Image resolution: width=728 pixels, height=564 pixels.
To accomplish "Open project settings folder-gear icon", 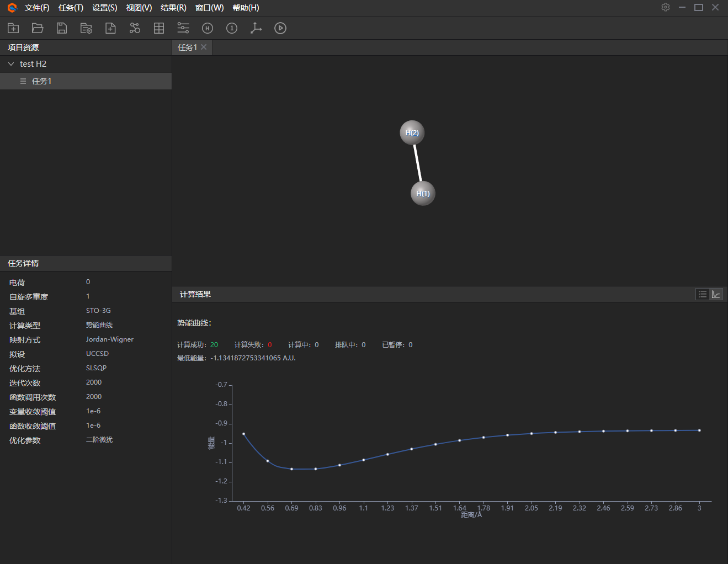I will [x=86, y=28].
